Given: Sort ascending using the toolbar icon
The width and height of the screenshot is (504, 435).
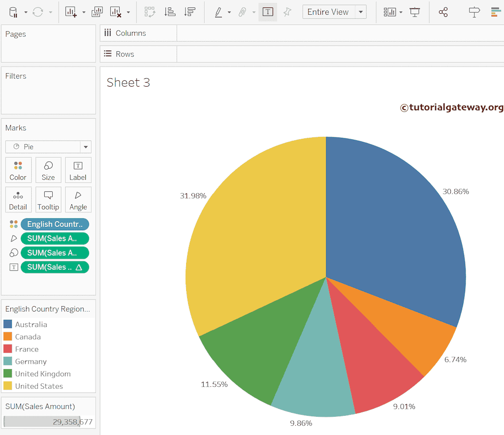Looking at the screenshot, I should point(170,12).
